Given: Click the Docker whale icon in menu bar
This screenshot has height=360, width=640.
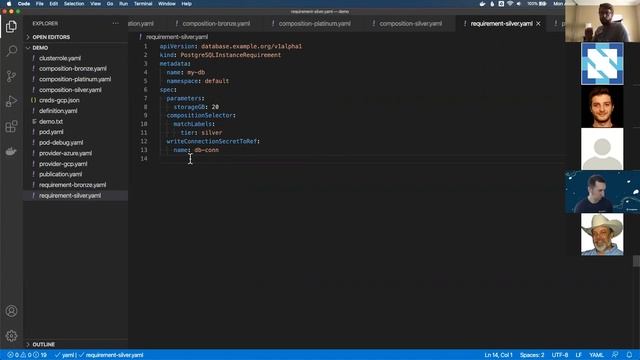Looking at the screenshot, I should [x=482, y=4].
